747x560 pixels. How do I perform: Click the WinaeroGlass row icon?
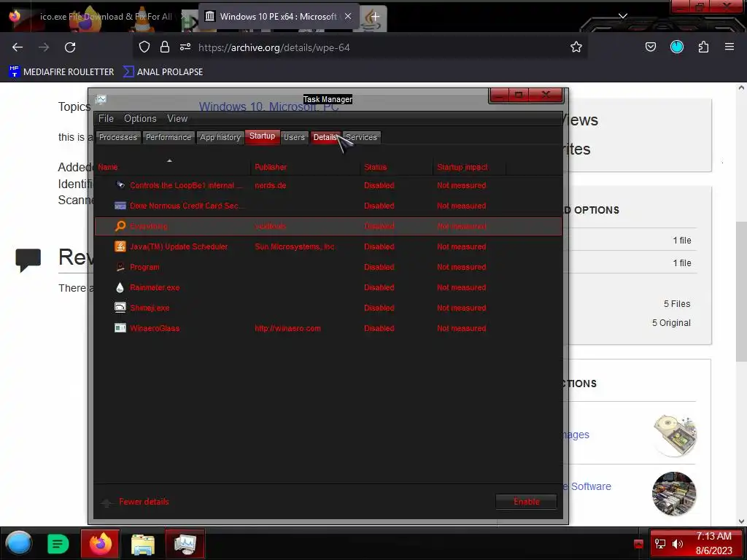click(x=120, y=328)
